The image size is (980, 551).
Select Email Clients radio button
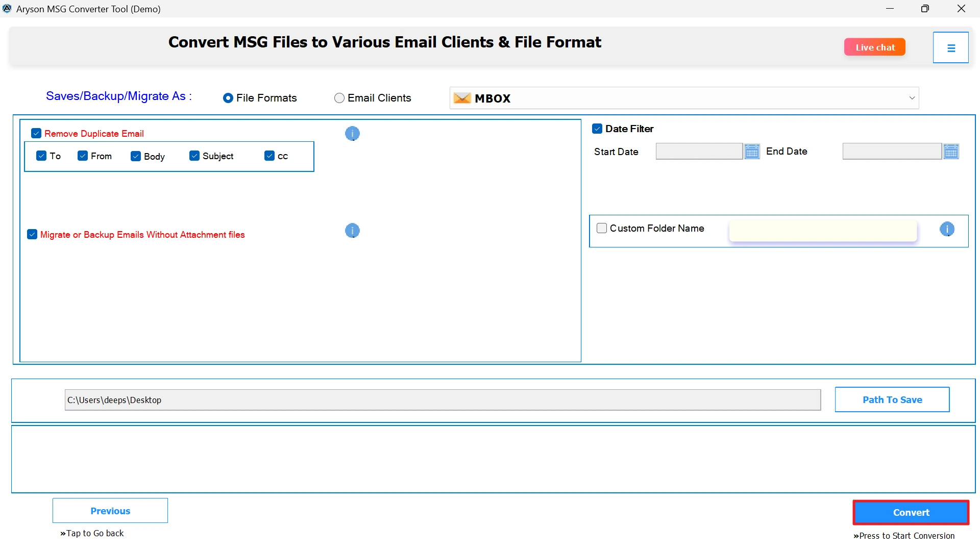(339, 98)
